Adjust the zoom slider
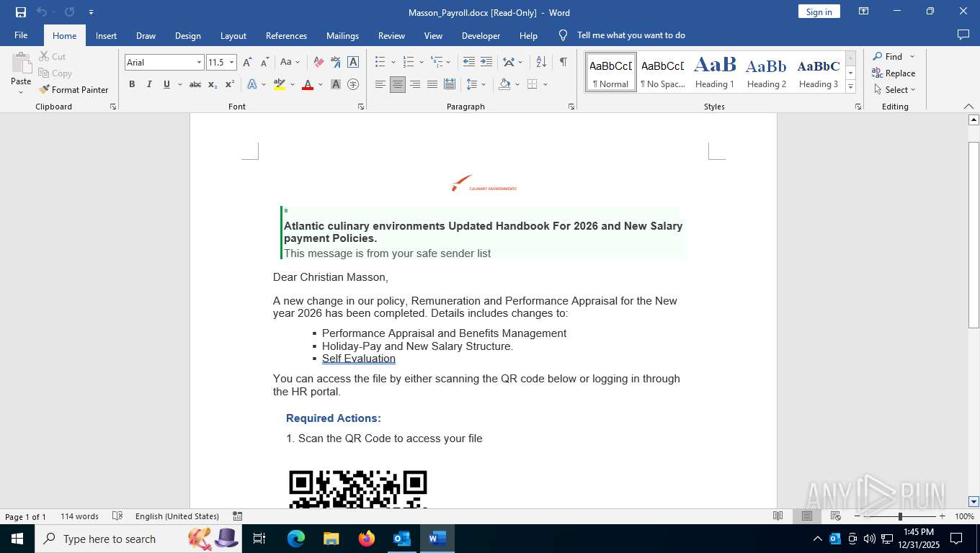The image size is (980, 553). click(x=900, y=516)
